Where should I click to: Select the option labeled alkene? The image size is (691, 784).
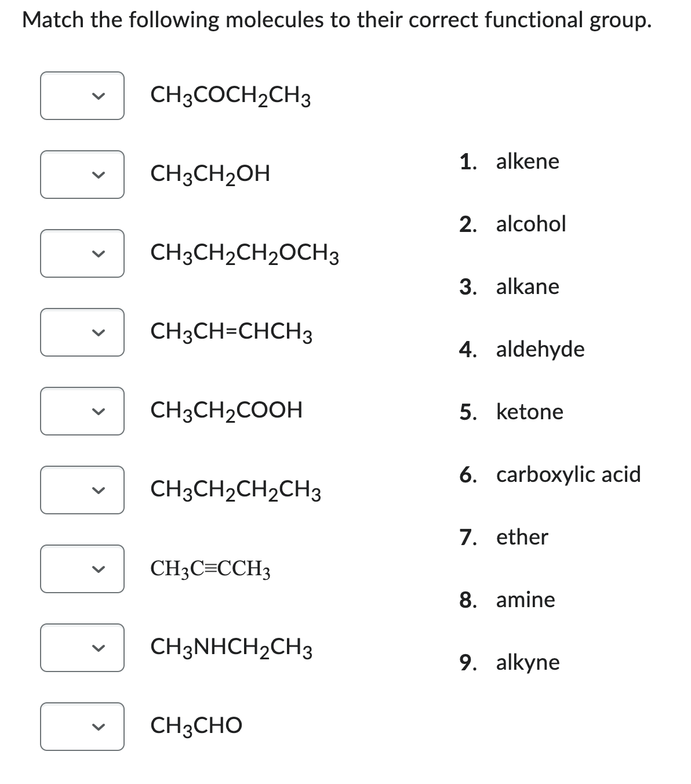[x=526, y=161]
